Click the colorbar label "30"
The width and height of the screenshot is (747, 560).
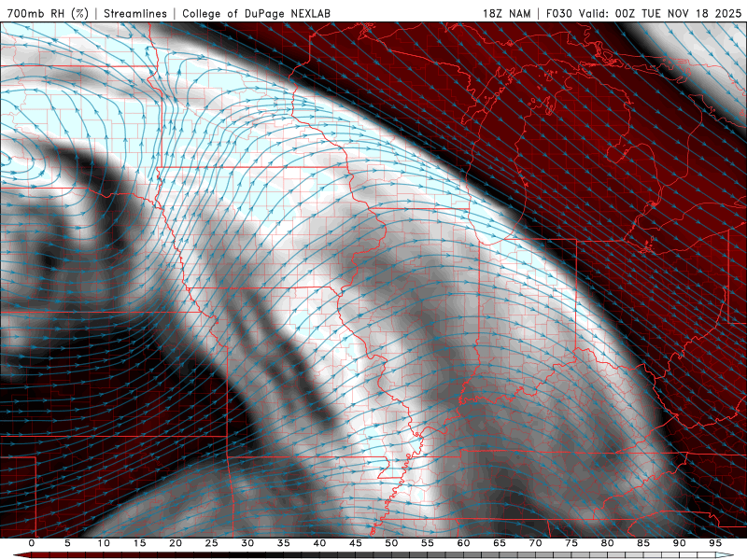(247, 543)
